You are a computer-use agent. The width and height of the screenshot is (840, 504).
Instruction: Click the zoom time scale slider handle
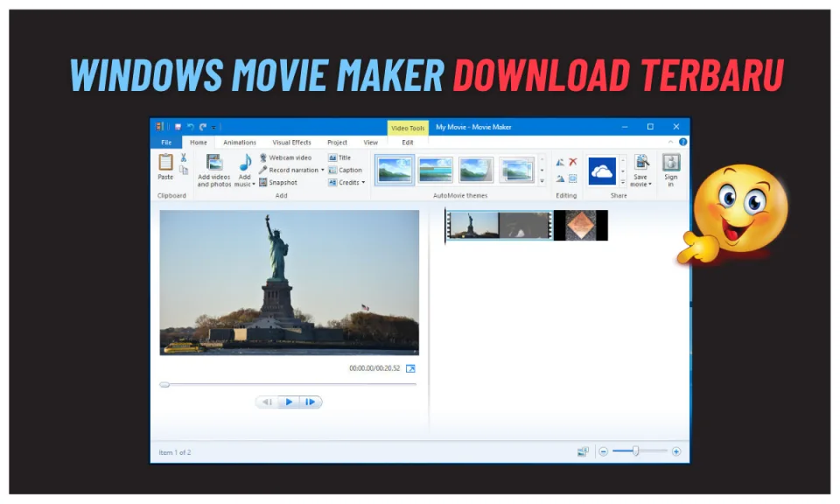(x=635, y=451)
